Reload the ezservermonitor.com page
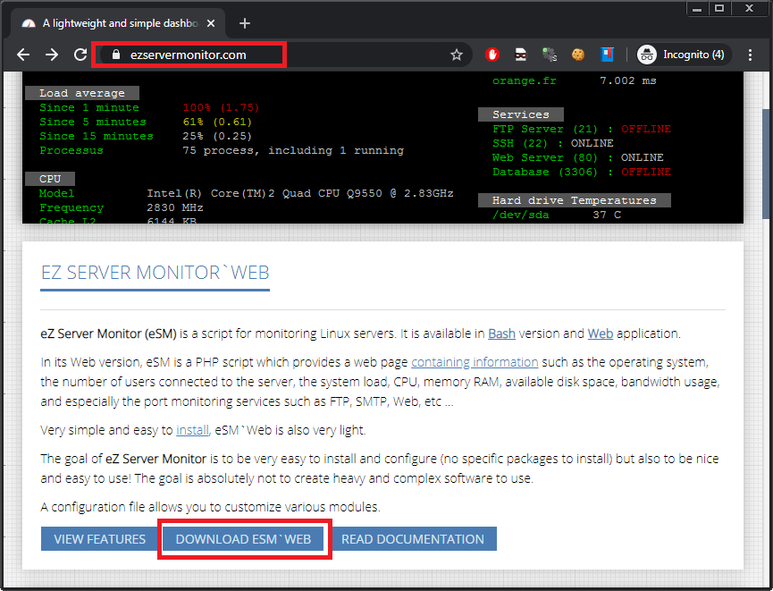The width and height of the screenshot is (773, 591). click(x=80, y=55)
